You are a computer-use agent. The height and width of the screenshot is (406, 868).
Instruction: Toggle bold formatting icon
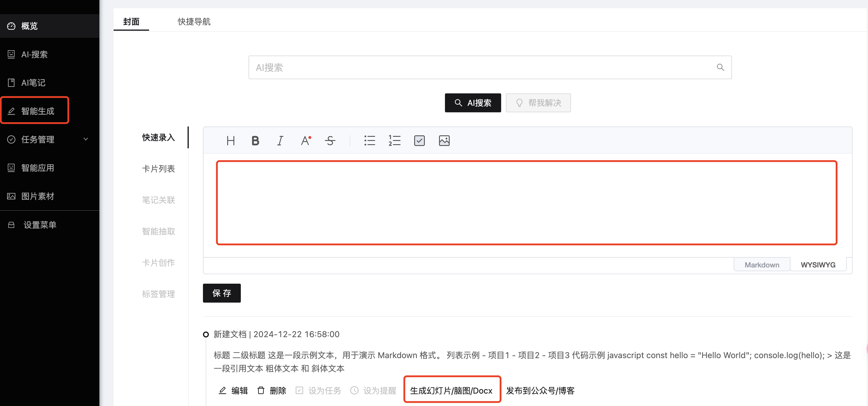(x=255, y=141)
